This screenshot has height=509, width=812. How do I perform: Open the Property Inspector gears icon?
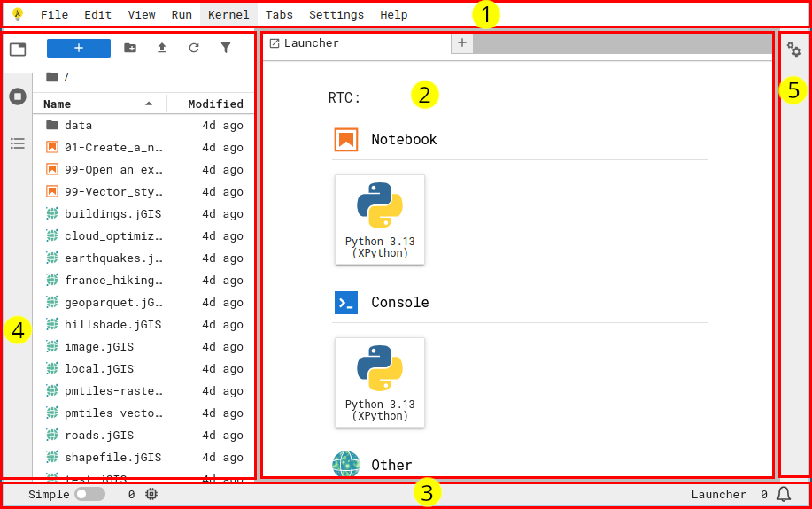(x=794, y=50)
